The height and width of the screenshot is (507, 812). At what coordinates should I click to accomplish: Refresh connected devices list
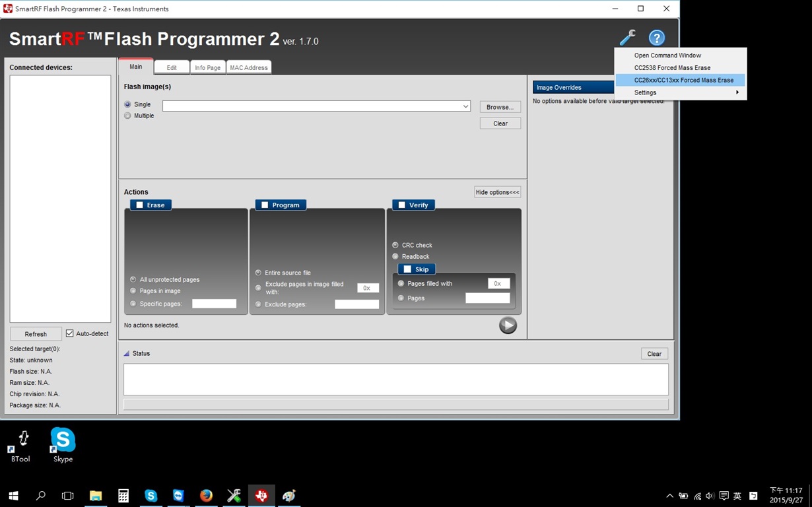(x=36, y=334)
